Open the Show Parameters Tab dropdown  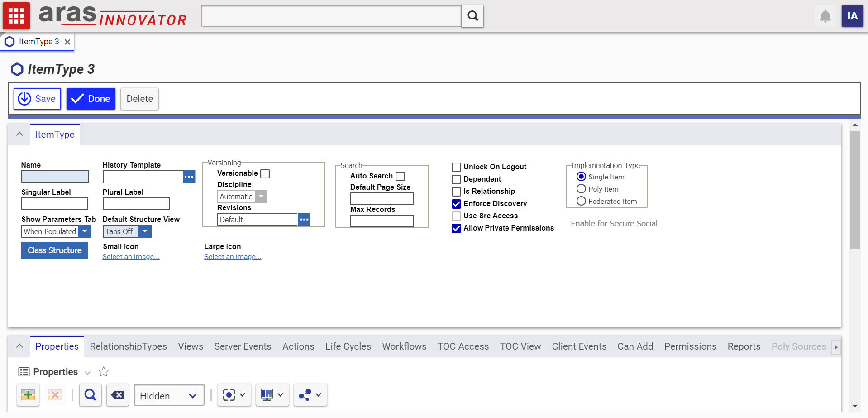(85, 231)
